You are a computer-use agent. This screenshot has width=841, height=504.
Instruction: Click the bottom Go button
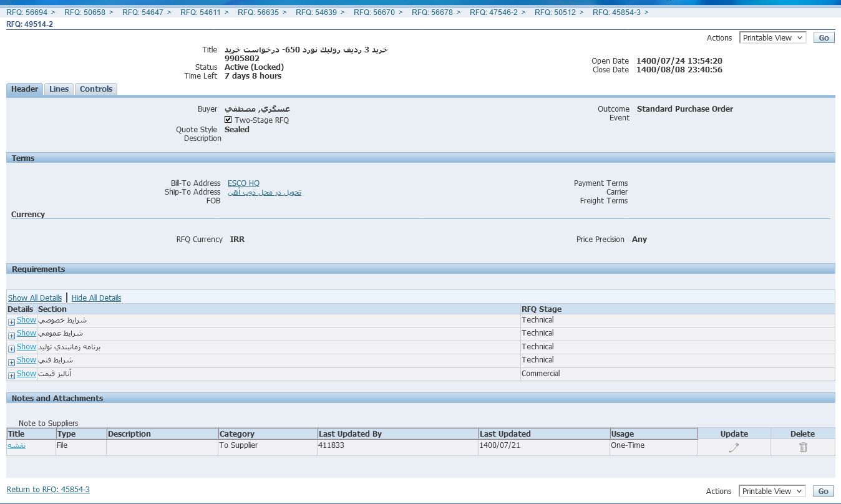point(824,491)
